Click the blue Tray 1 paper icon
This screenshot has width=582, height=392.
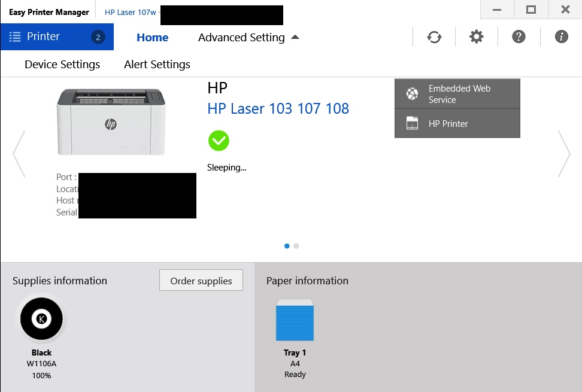coord(295,320)
